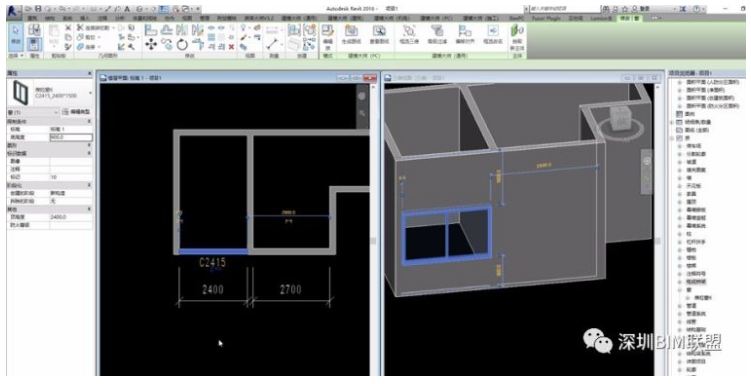Viewport: 751px width, 384px height.
Task: Click the Offset tool icon
Action: [166, 30]
